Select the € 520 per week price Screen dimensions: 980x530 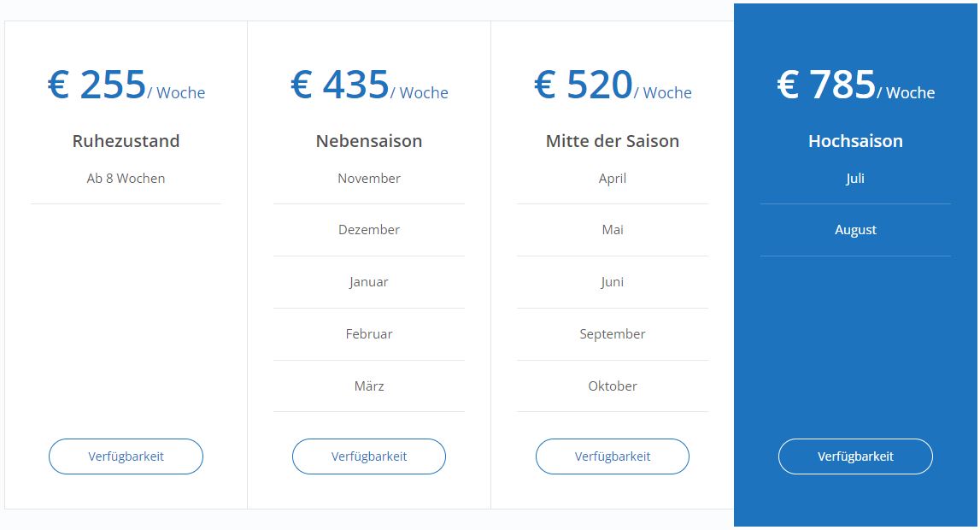click(x=613, y=85)
